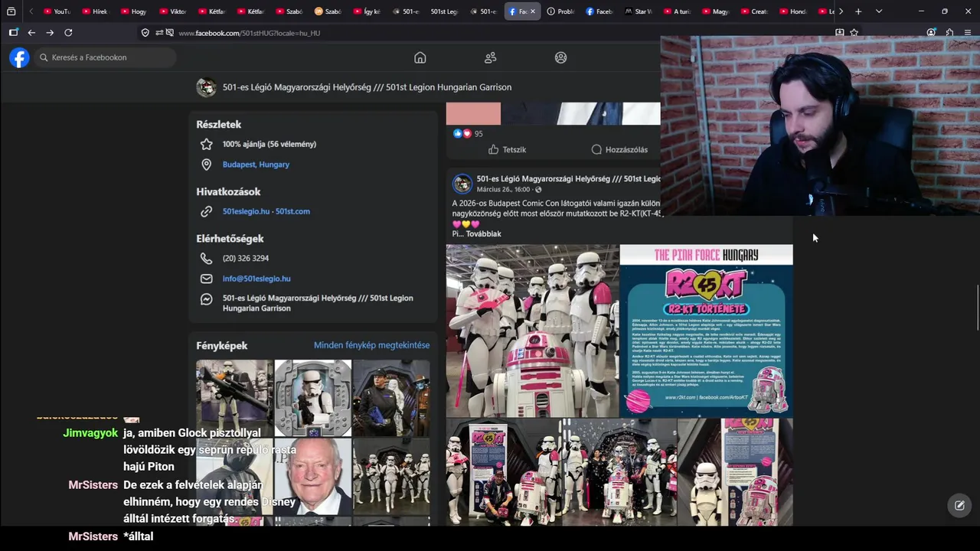Go forward with the browser forward arrow
Image resolution: width=980 pixels, height=551 pixels.
pyautogui.click(x=50, y=33)
